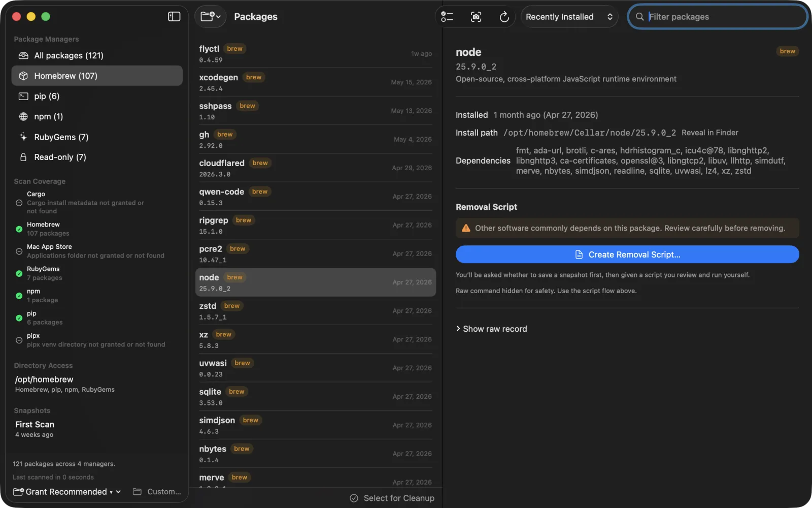The image size is (812, 508).
Task: Select Homebrew (107) in sidebar
Action: [x=97, y=76]
